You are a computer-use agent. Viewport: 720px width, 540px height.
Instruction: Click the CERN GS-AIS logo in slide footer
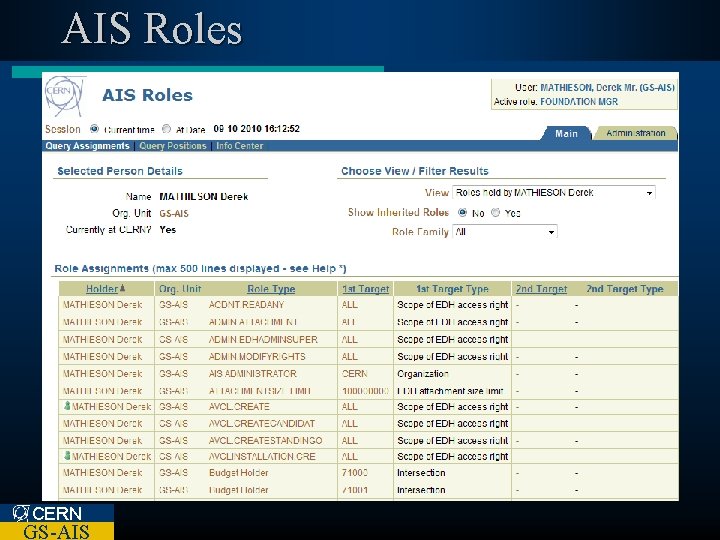click(57, 522)
